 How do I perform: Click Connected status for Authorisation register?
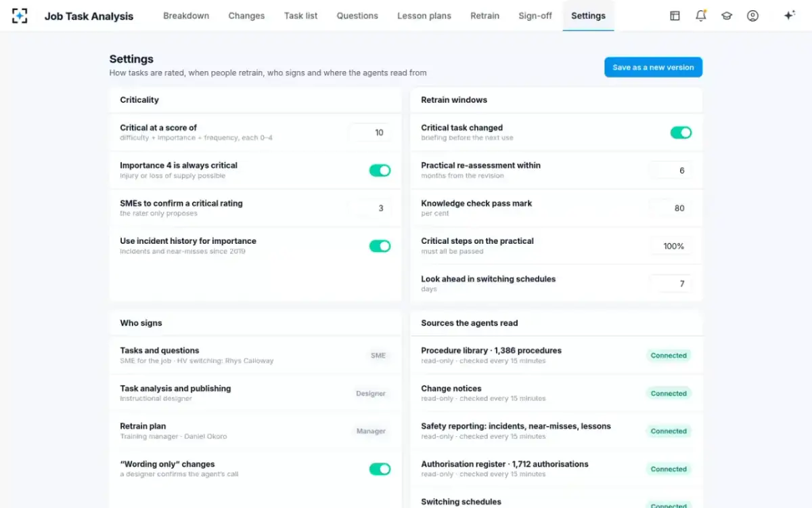[x=669, y=469]
